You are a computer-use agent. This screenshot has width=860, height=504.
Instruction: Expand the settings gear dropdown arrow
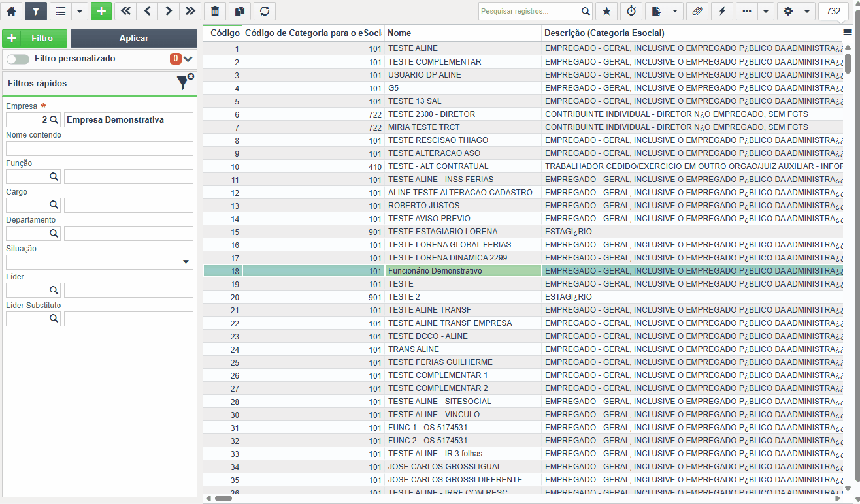[x=806, y=11]
